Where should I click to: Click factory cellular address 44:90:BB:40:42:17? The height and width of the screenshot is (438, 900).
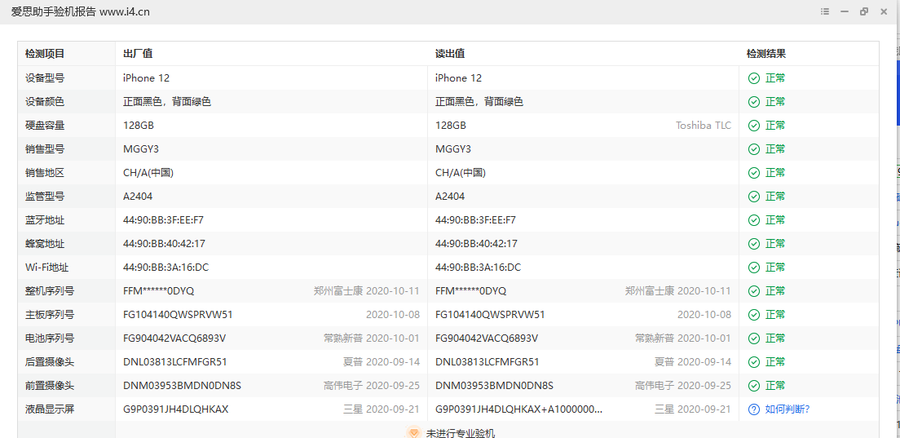click(x=164, y=243)
